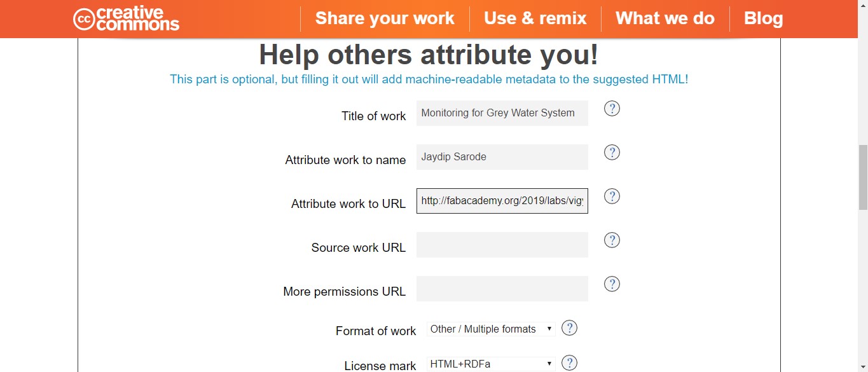The width and height of the screenshot is (868, 372).
Task: Click the Creative Commons logo
Action: pos(127,19)
